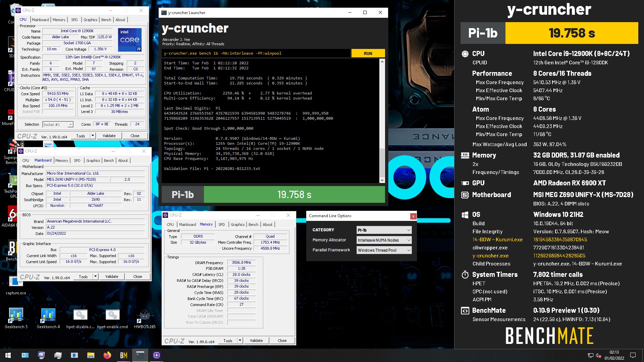Select hpet-disable.cmd desktop file
The width and height of the screenshot is (644, 362).
(80, 318)
